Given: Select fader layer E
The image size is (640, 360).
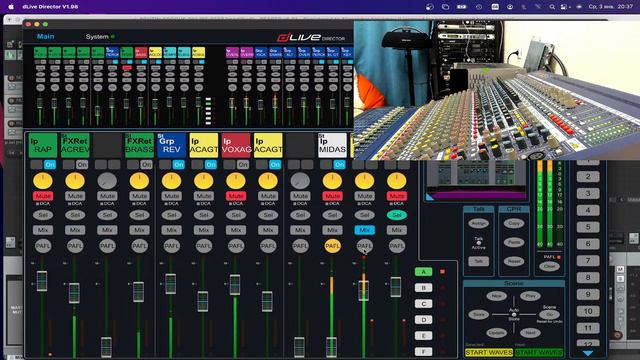Looking at the screenshot, I should (x=423, y=336).
